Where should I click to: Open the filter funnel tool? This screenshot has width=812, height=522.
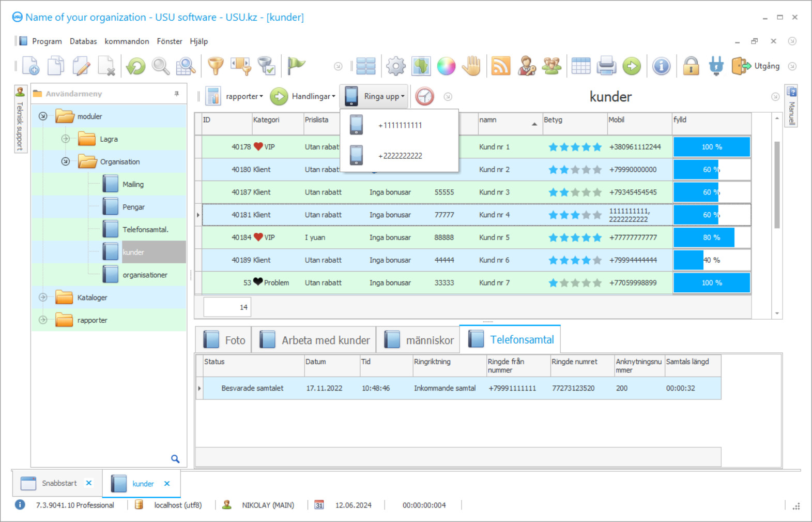[216, 66]
